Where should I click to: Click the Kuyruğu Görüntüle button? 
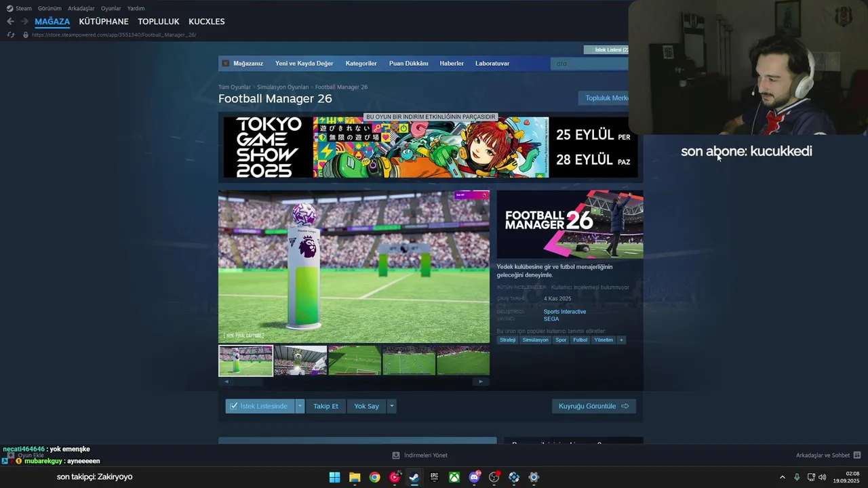pos(594,406)
